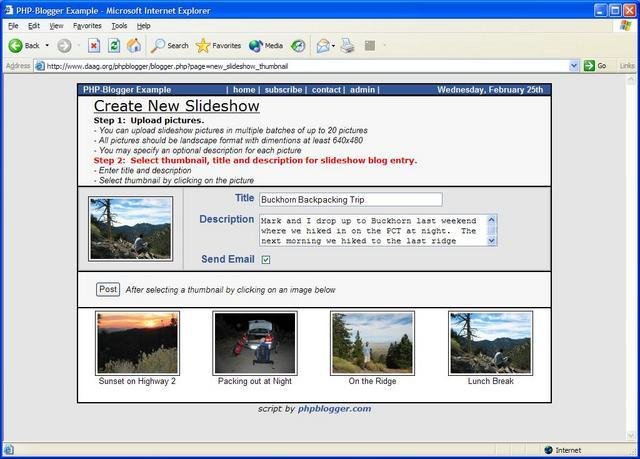Expand the address bar dropdown arrow
This screenshot has height=459, width=640.
(573, 66)
